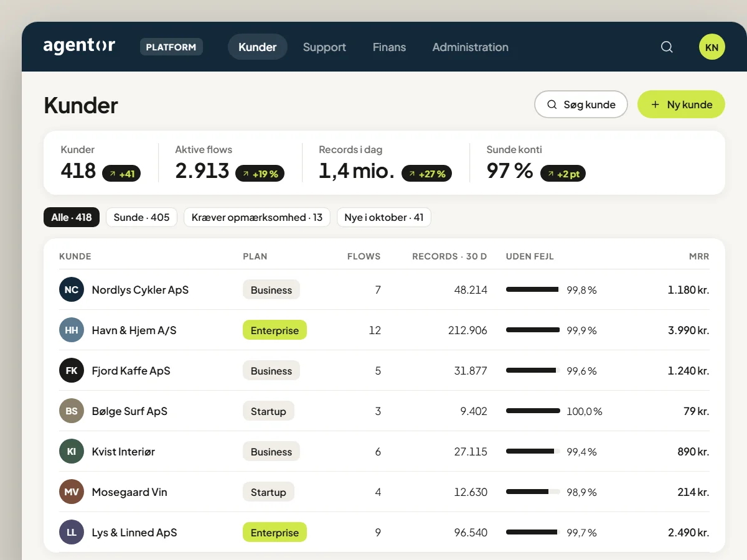Image resolution: width=747 pixels, height=560 pixels.
Task: Click Startup plan badge for Bølge Surf
Action: point(268,411)
